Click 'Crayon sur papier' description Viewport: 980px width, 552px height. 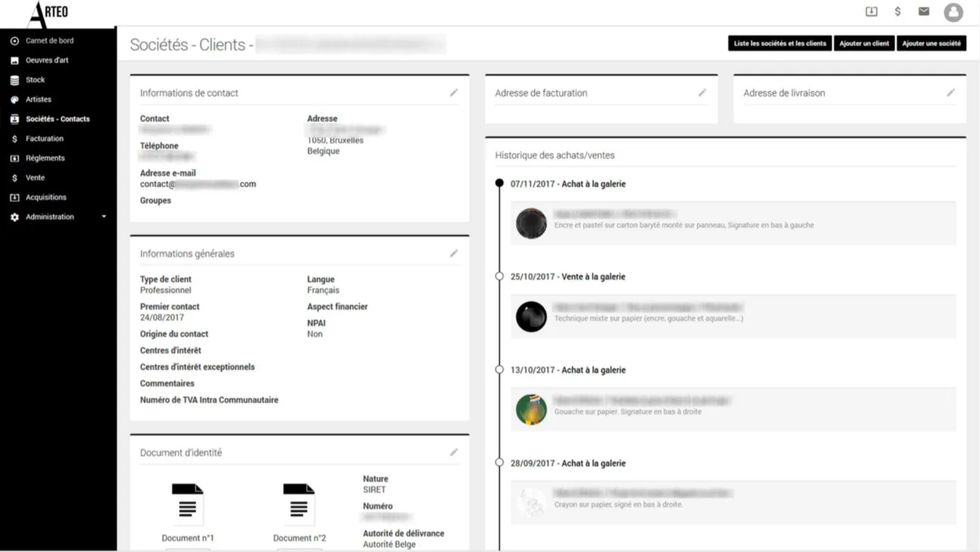[618, 504]
